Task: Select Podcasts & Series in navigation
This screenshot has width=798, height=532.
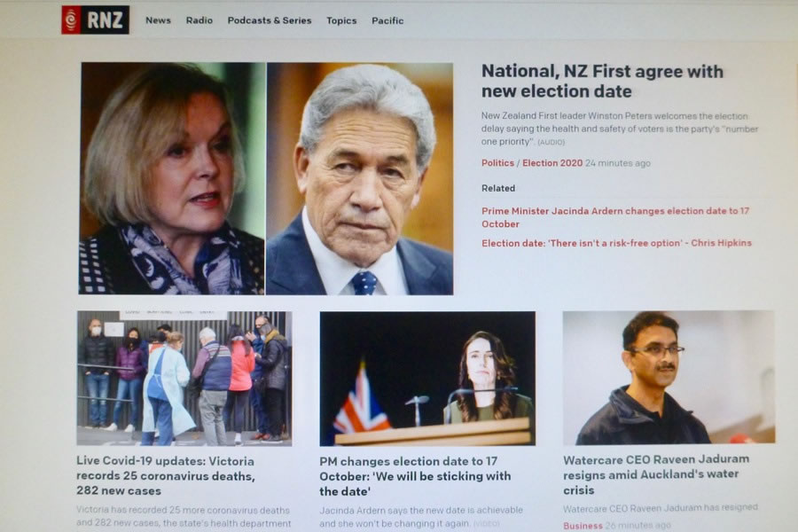Action: pyautogui.click(x=270, y=20)
